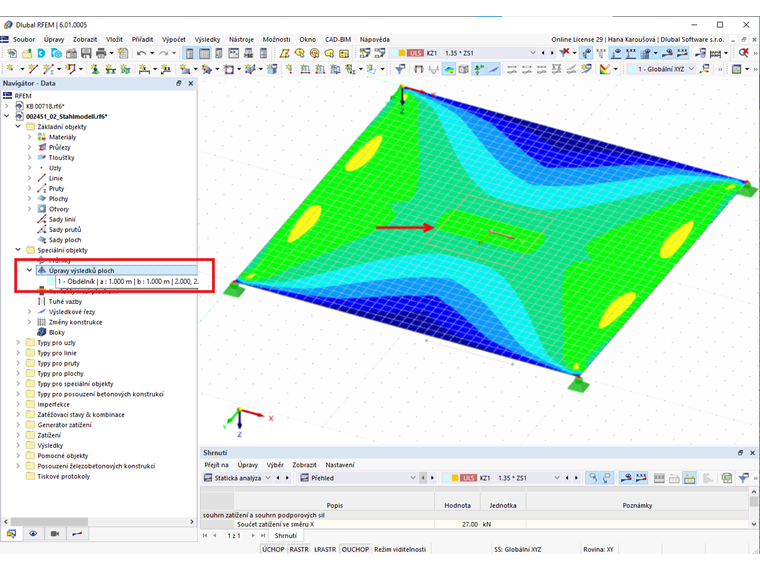Open the CAD-BIM menu
The image size is (760, 570).
337,39
